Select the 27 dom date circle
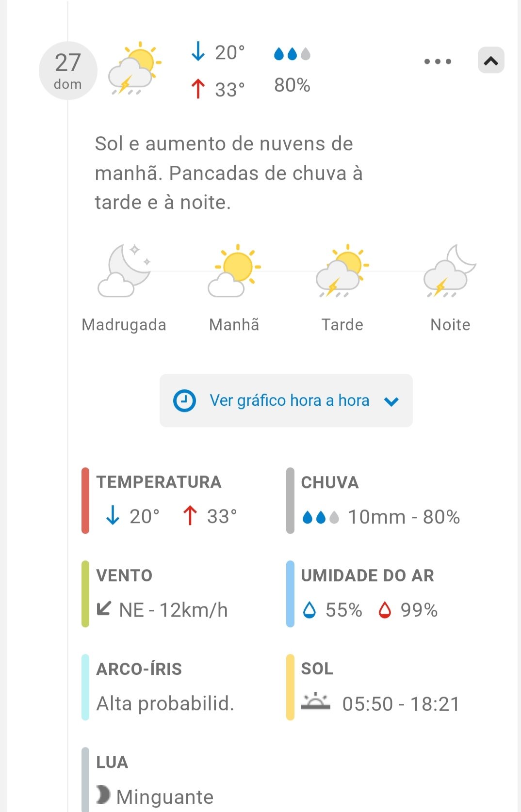 [x=68, y=71]
